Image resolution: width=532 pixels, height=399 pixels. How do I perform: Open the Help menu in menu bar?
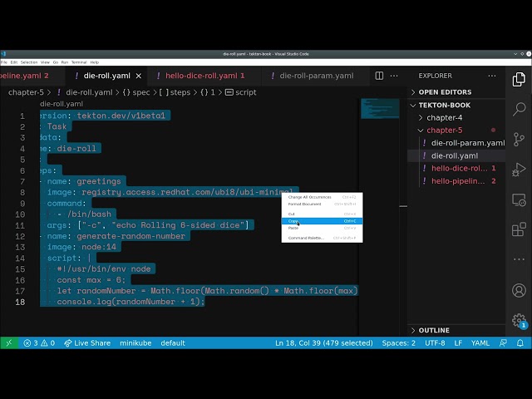95,62
